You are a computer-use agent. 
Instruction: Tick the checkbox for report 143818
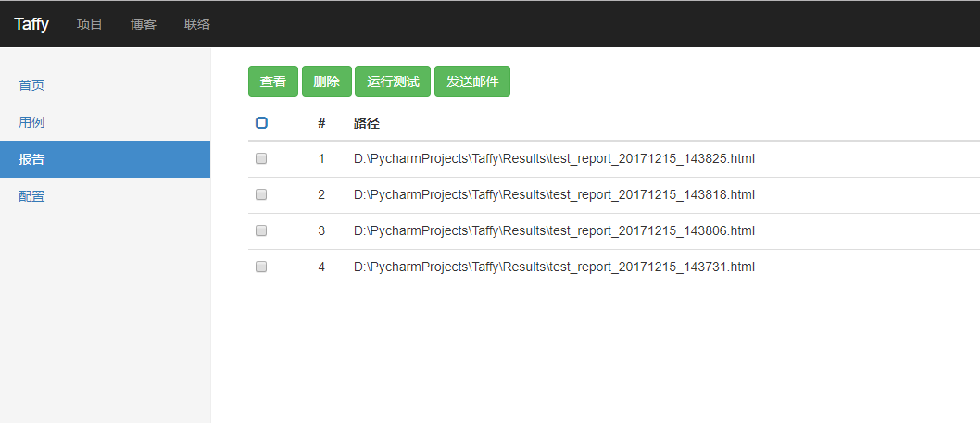click(261, 195)
